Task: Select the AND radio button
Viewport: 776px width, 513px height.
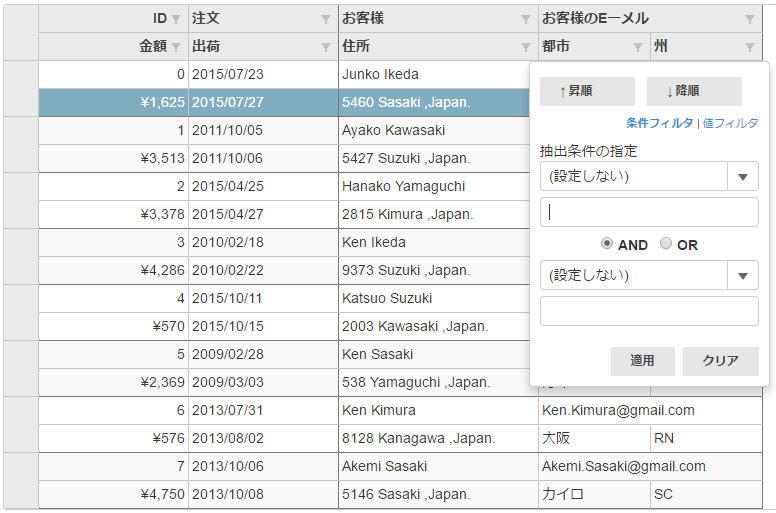Action: click(607, 244)
